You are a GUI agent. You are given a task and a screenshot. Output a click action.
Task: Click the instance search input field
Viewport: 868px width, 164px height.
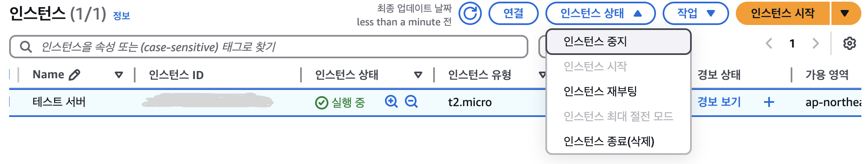[x=269, y=47]
